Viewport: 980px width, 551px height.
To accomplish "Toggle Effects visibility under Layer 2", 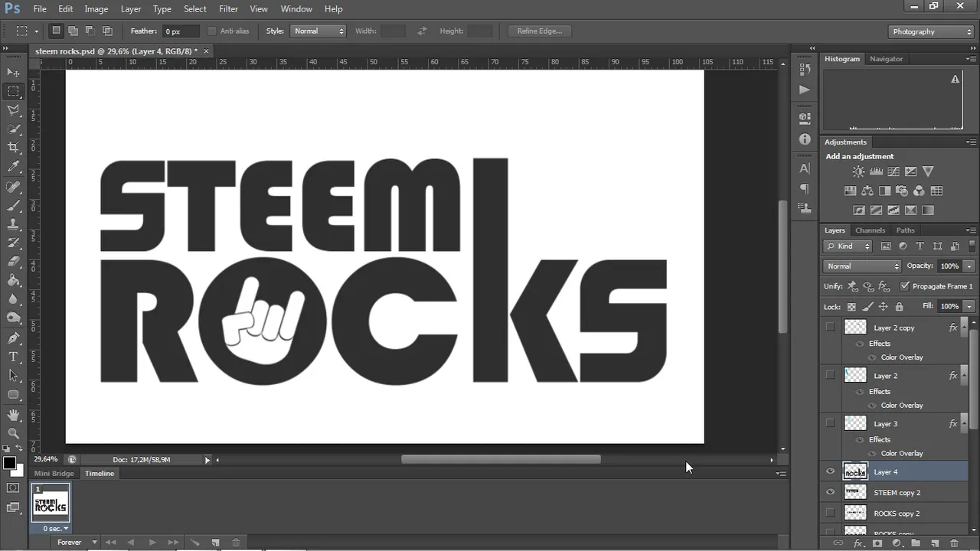I will pyautogui.click(x=860, y=392).
